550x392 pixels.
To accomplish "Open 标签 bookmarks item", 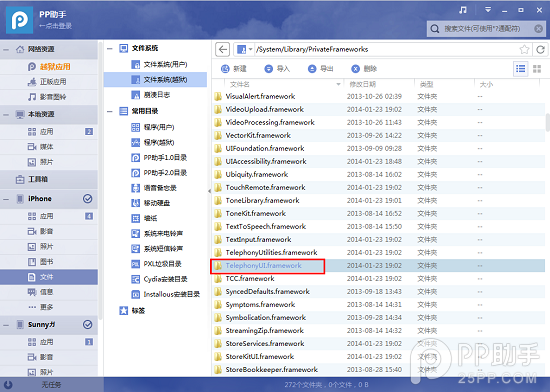I will point(132,311).
